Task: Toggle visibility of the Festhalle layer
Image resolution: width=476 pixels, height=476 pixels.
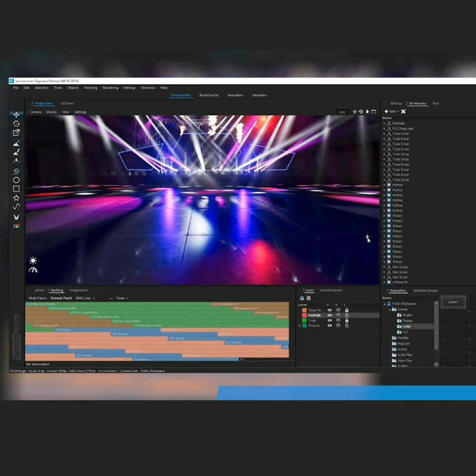Action: [x=329, y=315]
